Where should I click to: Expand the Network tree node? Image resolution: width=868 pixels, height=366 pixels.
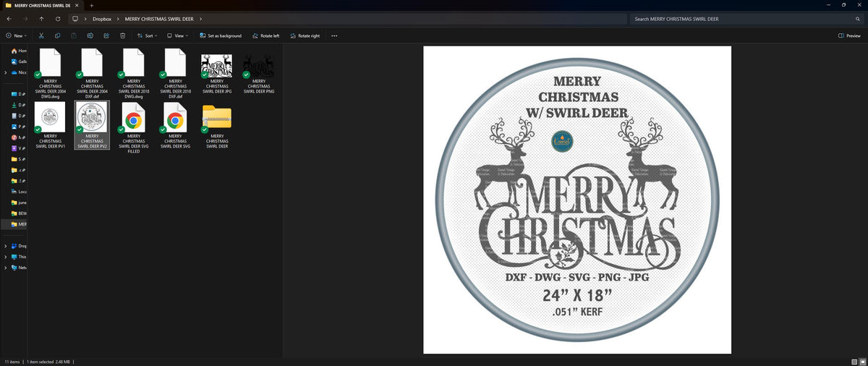[6, 268]
